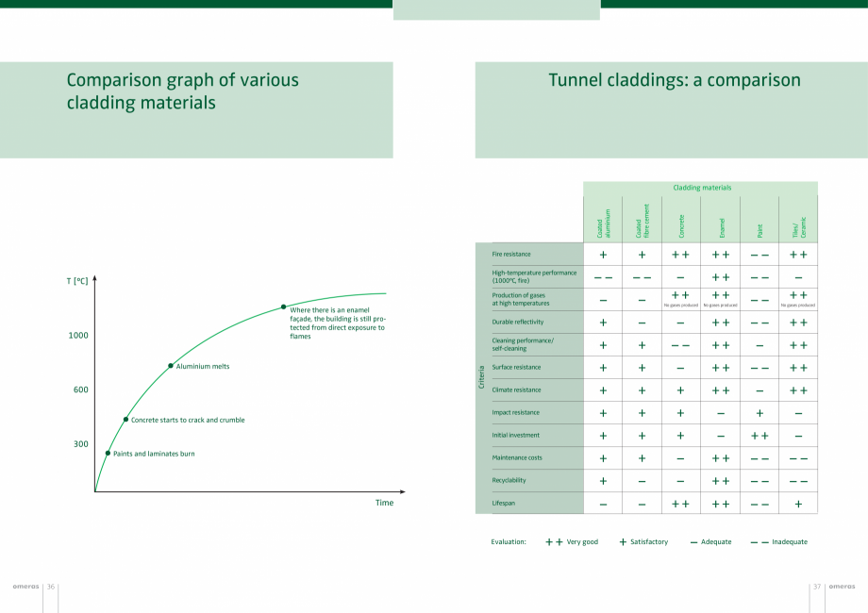Screen dimensions: 868x613
Task: Click the '– –' Inadequate legend symbol
Action: coord(759,542)
